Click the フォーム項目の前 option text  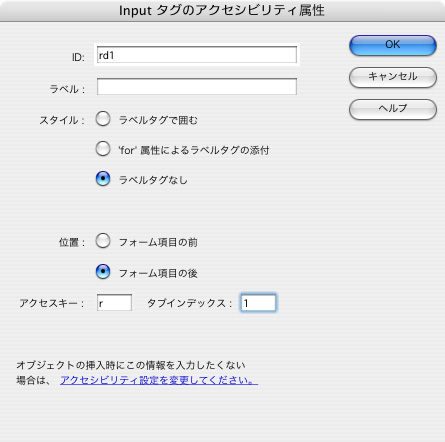tap(158, 242)
